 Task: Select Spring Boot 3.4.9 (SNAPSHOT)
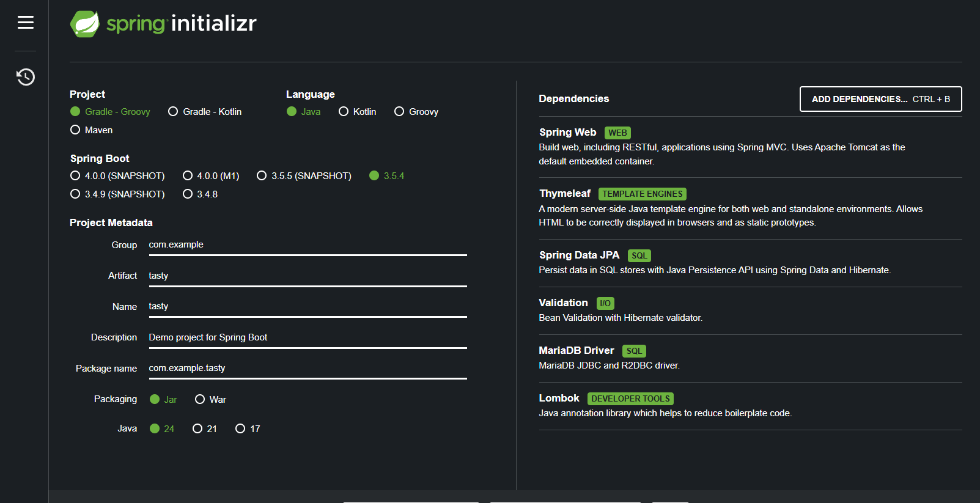tap(117, 194)
